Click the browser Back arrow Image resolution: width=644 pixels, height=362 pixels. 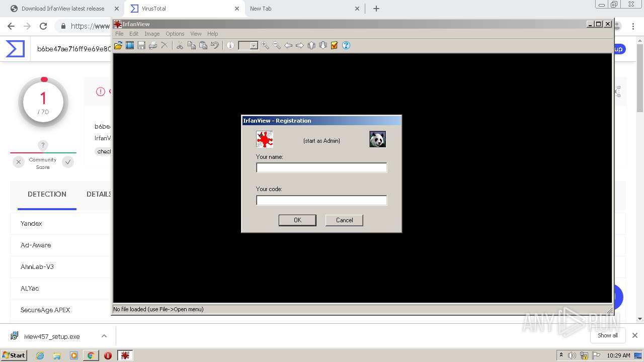(x=11, y=26)
